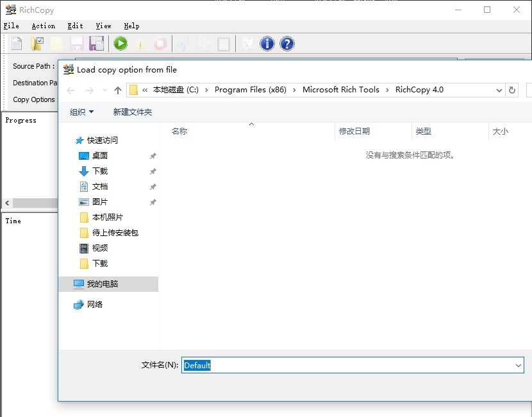Refresh the RichCopy 4.0 folder listing
The image size is (532, 417).
click(x=512, y=90)
